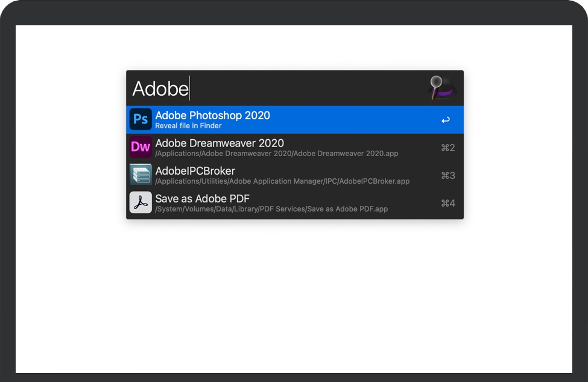Image resolution: width=588 pixels, height=382 pixels.
Task: Click empty search bar space before hat icon
Action: pos(314,89)
